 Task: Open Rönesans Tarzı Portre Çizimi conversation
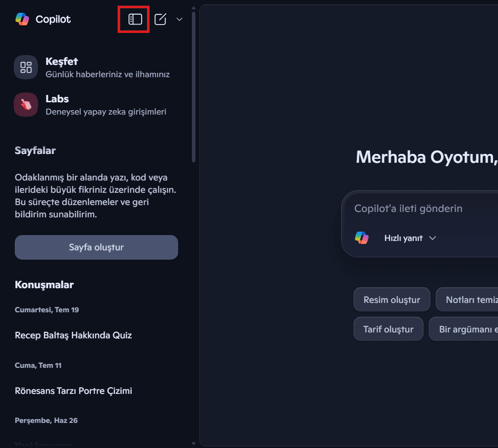coord(73,391)
